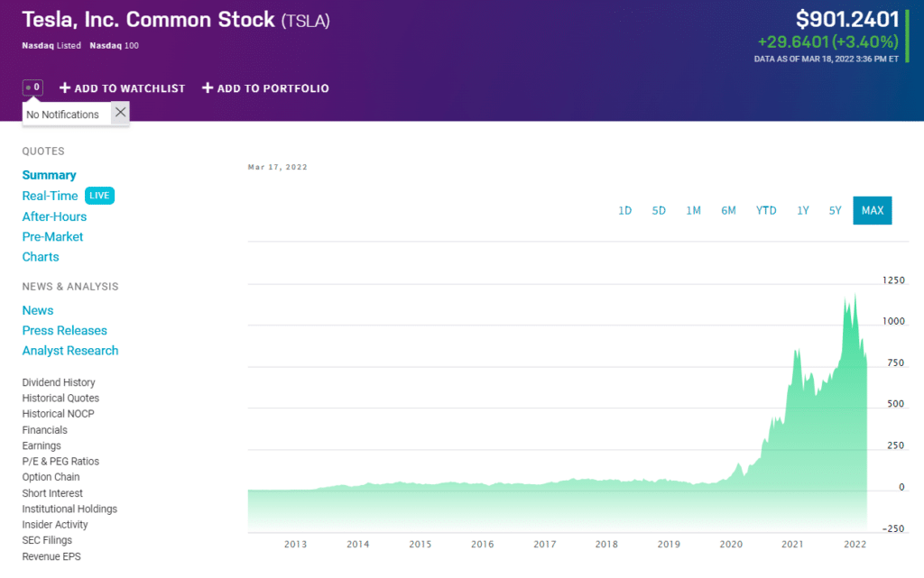Click Add to Watchlist
This screenshot has height=578, width=924.
(123, 88)
